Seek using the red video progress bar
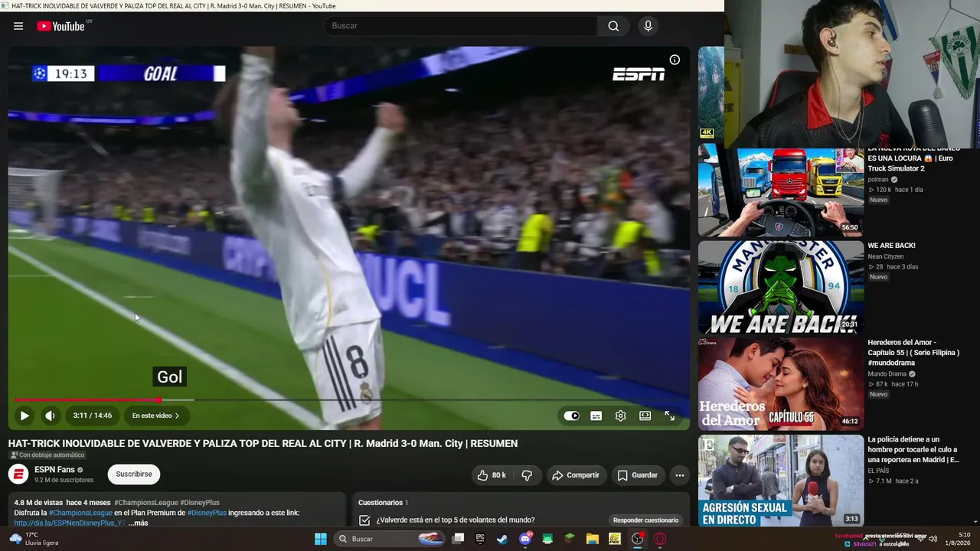Image resolution: width=980 pixels, height=551 pixels. point(349,399)
